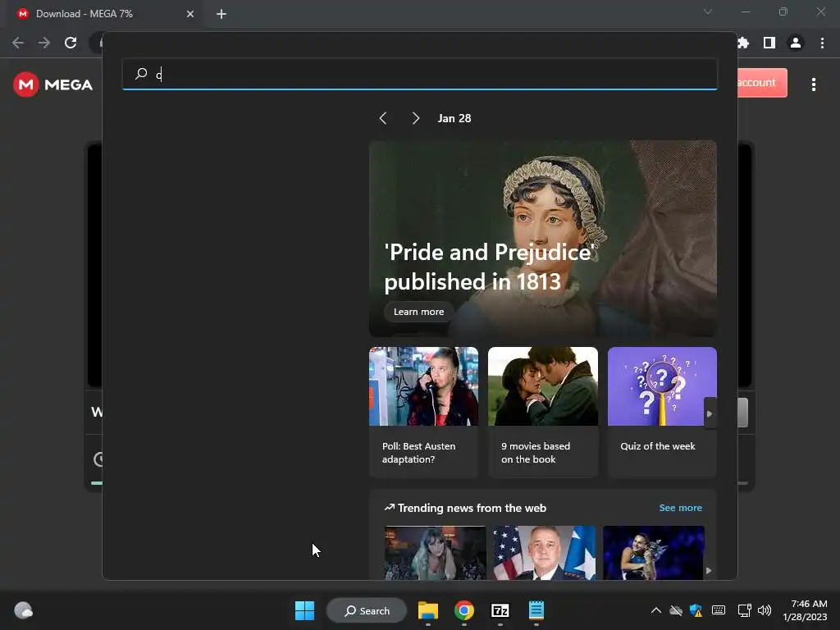The width and height of the screenshot is (840, 630).
Task: Click the Chrome tab search dropdown arrow
Action: tap(708, 11)
